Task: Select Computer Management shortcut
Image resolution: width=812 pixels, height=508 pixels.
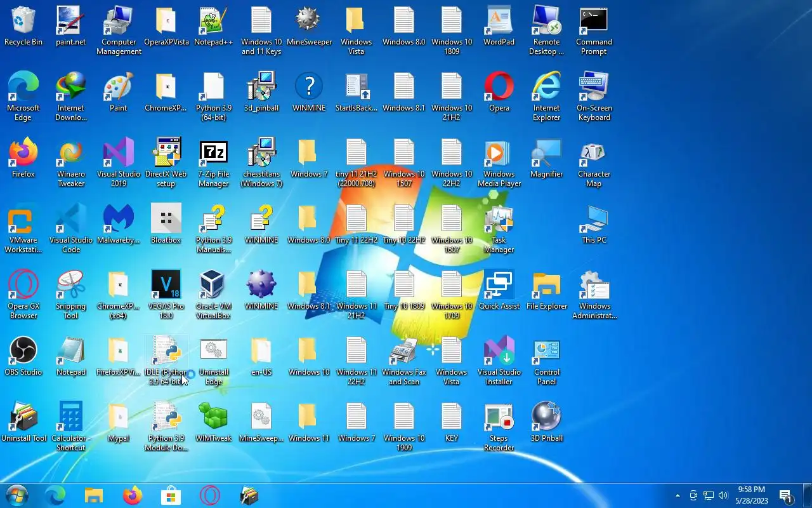Action: pos(119,31)
